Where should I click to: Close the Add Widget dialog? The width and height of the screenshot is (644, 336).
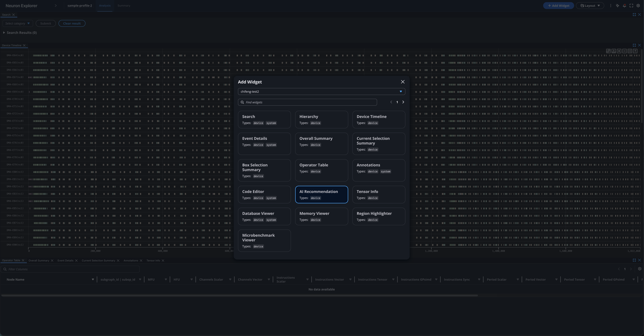tap(402, 82)
